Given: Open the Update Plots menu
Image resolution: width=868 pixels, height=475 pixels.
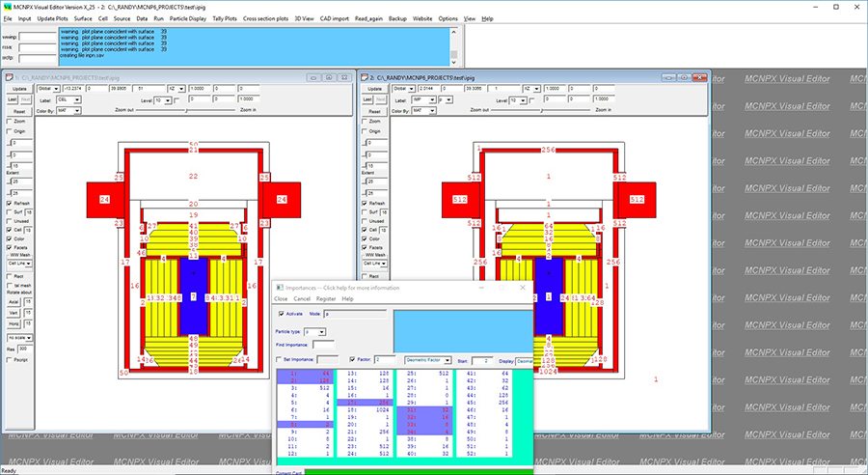Looking at the screenshot, I should (x=53, y=18).
